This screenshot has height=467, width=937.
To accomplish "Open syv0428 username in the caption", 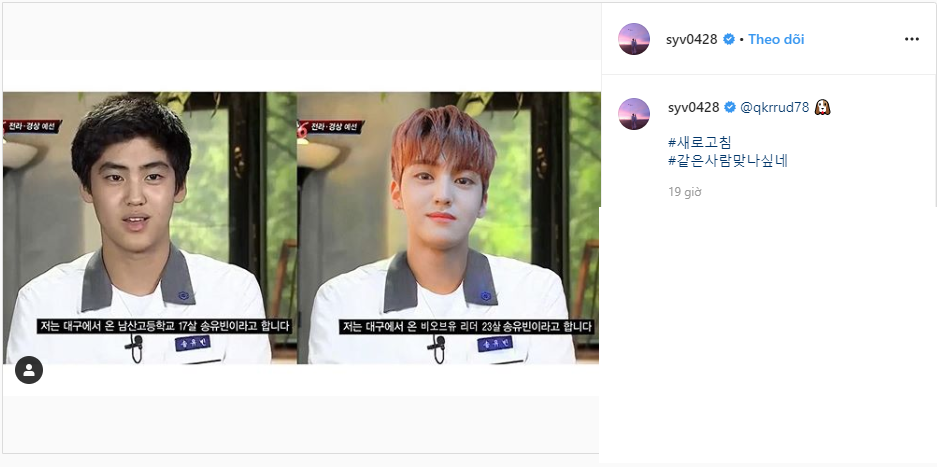I will (x=693, y=108).
